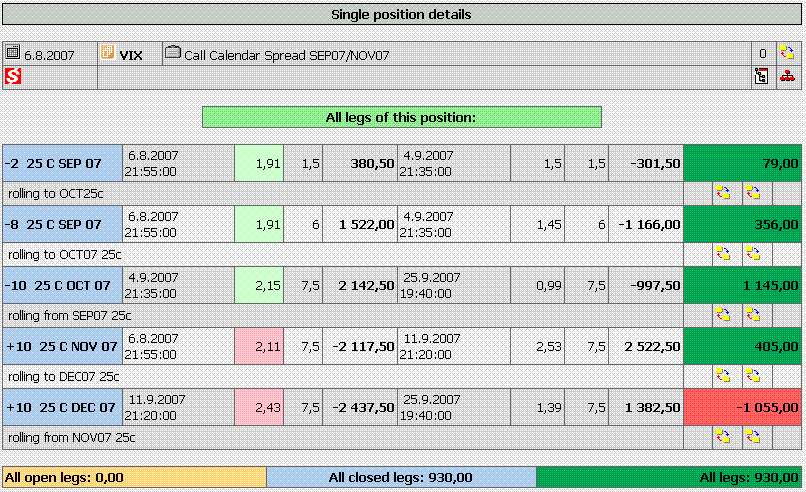Click left roll icon in 'rolling from SEP07 25c' row
Screen dimensions: 806x492
722,315
